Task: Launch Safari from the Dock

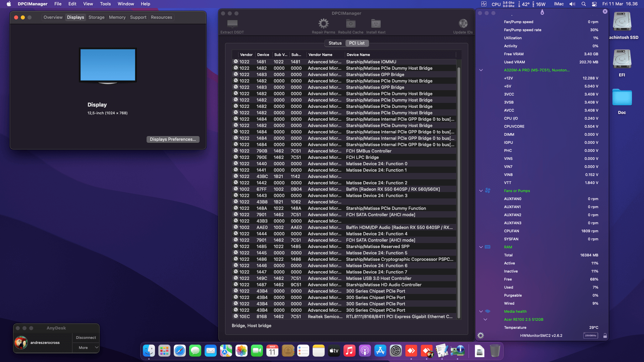Action: coord(180,351)
